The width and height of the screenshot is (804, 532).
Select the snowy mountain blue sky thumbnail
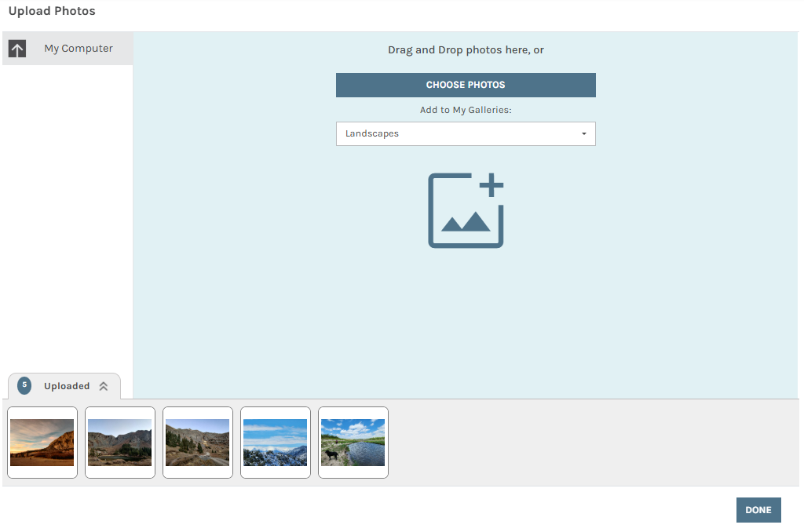(276, 443)
